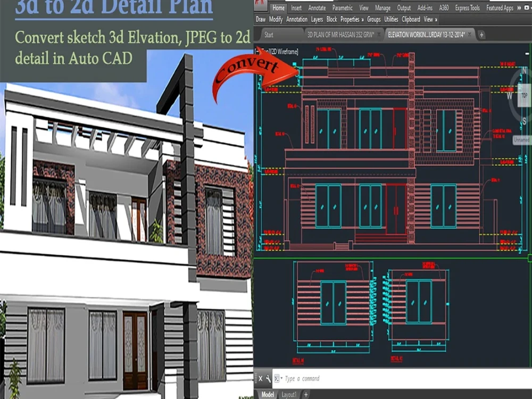532x399 pixels.
Task: Open the Annotation panel
Action: click(x=296, y=19)
